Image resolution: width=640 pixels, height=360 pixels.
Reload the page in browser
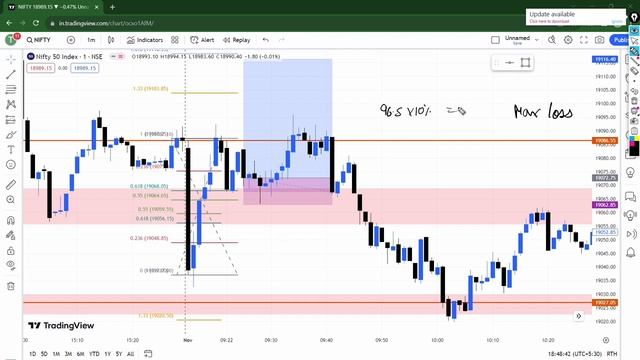coord(36,23)
